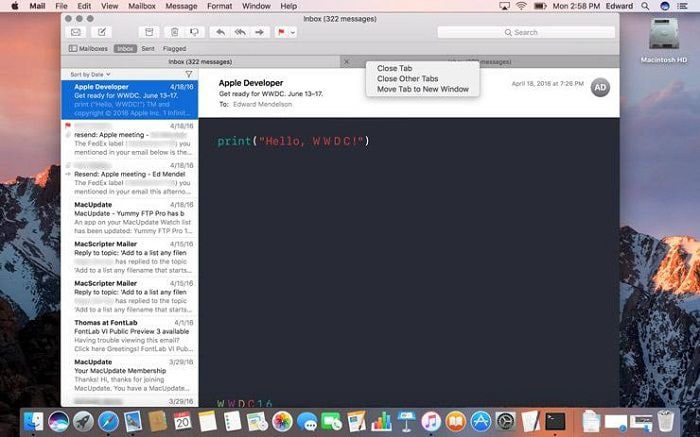The image size is (700, 437).
Task: Open the Edit menu
Action: tap(84, 6)
